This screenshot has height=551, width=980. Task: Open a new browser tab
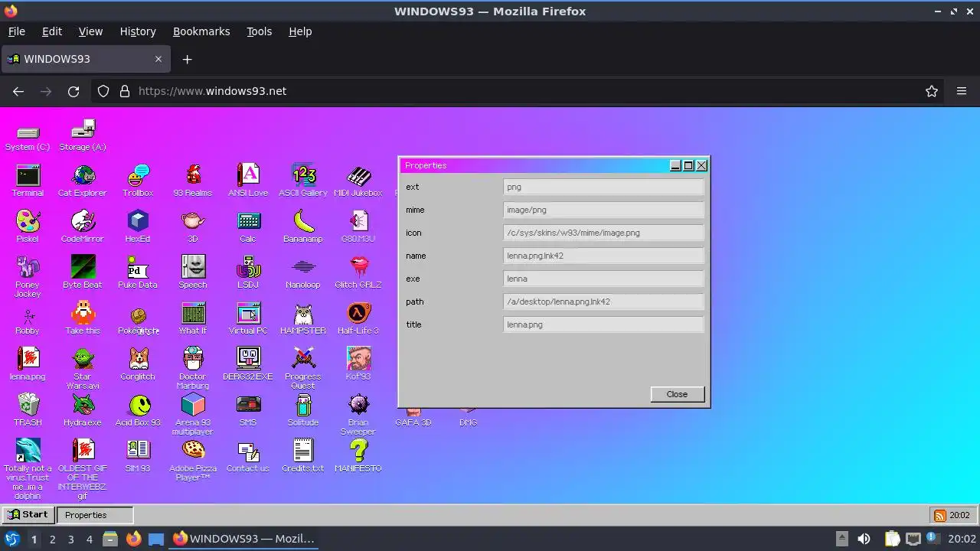point(187,59)
